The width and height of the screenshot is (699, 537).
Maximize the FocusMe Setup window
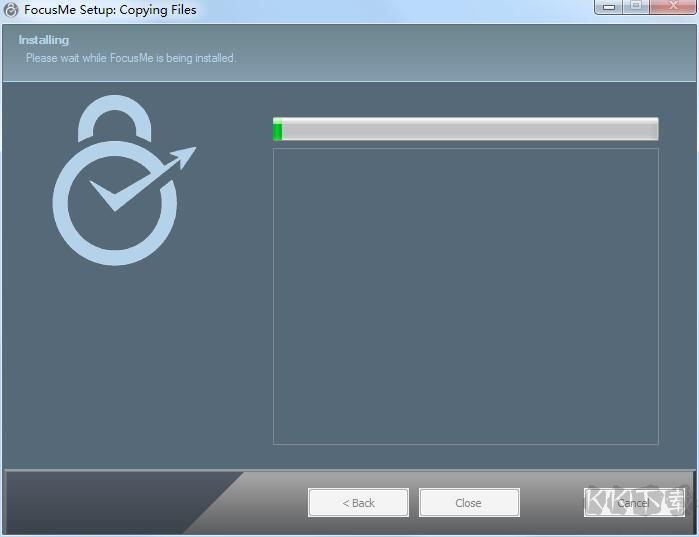point(636,7)
